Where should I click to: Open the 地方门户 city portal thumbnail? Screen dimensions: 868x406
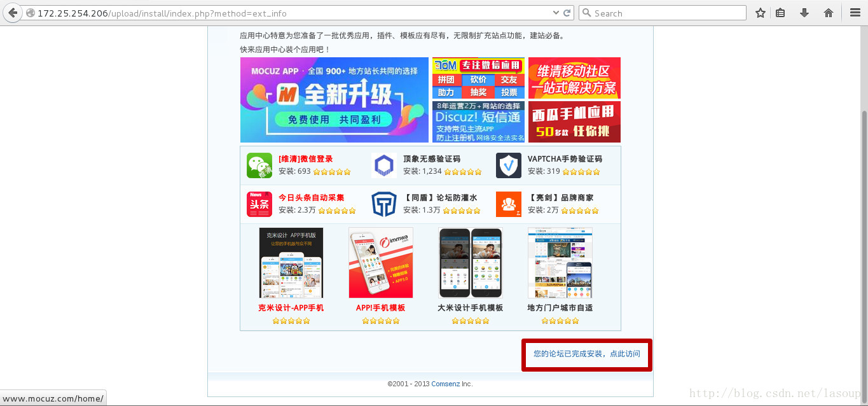click(560, 263)
